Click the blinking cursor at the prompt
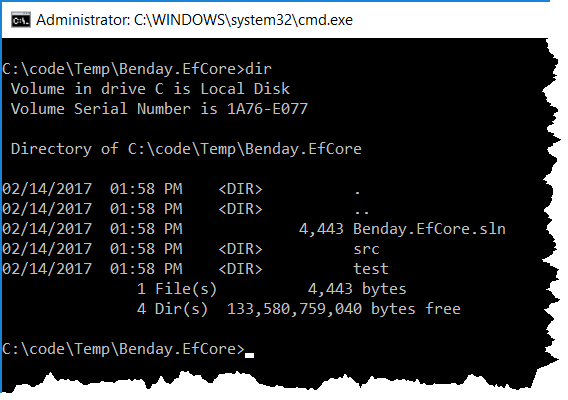The width and height of the screenshot is (568, 400). click(x=249, y=355)
